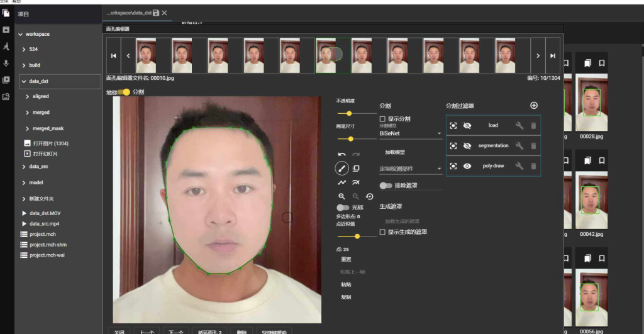
Task: Click the microphone icon in left sidebar
Action: (6, 64)
